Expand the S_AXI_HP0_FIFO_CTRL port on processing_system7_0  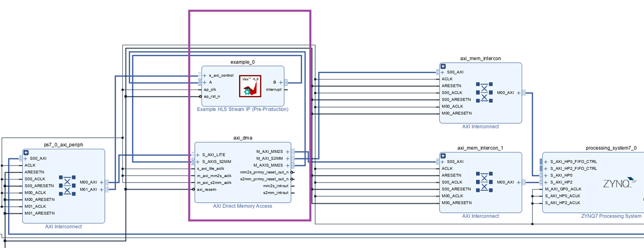[546, 161]
